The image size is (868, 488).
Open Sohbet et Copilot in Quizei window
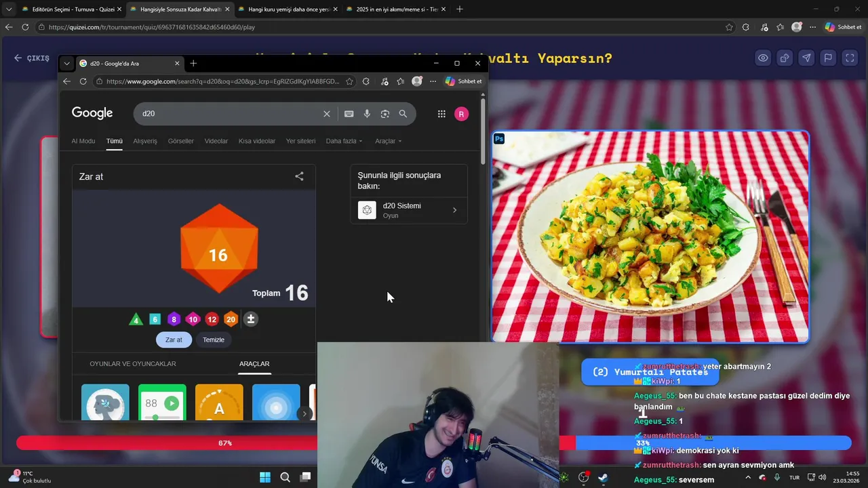click(x=843, y=27)
